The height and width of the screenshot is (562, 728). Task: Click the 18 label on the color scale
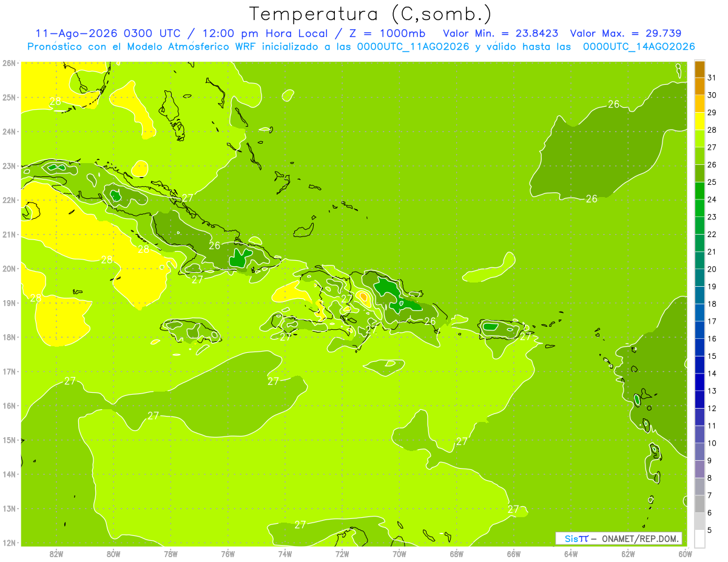712,304
